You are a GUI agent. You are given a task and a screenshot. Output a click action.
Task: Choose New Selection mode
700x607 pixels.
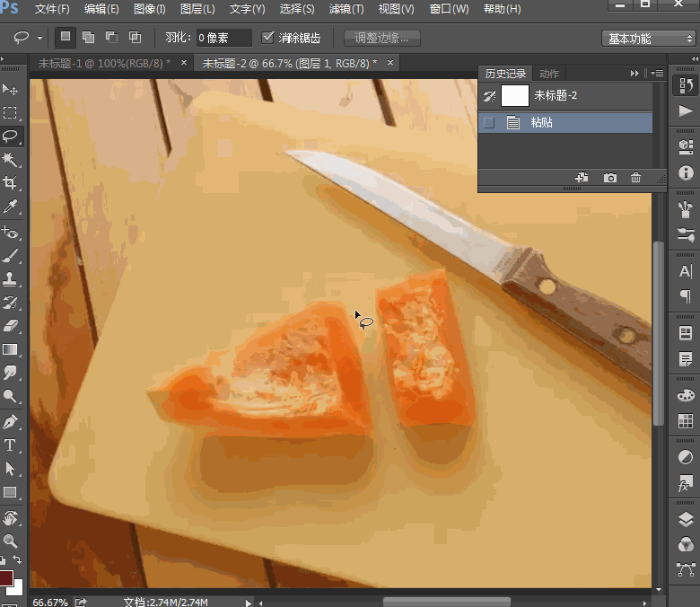pos(66,38)
